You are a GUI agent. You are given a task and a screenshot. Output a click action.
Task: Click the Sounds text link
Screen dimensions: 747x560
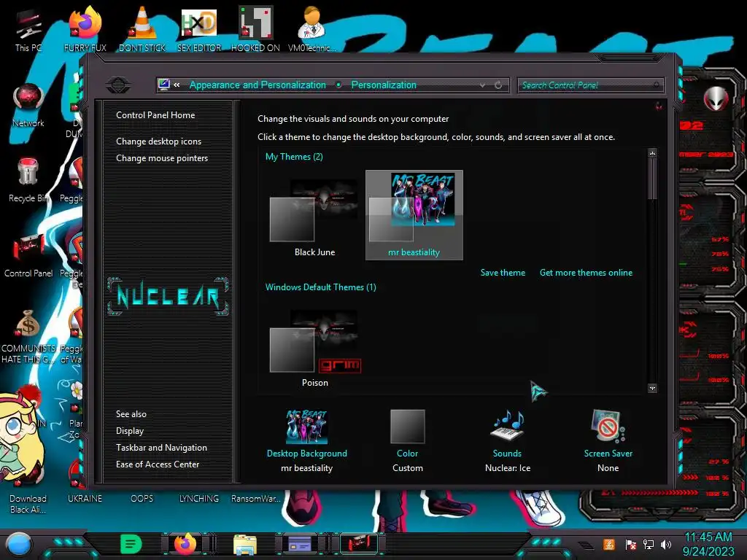click(508, 454)
